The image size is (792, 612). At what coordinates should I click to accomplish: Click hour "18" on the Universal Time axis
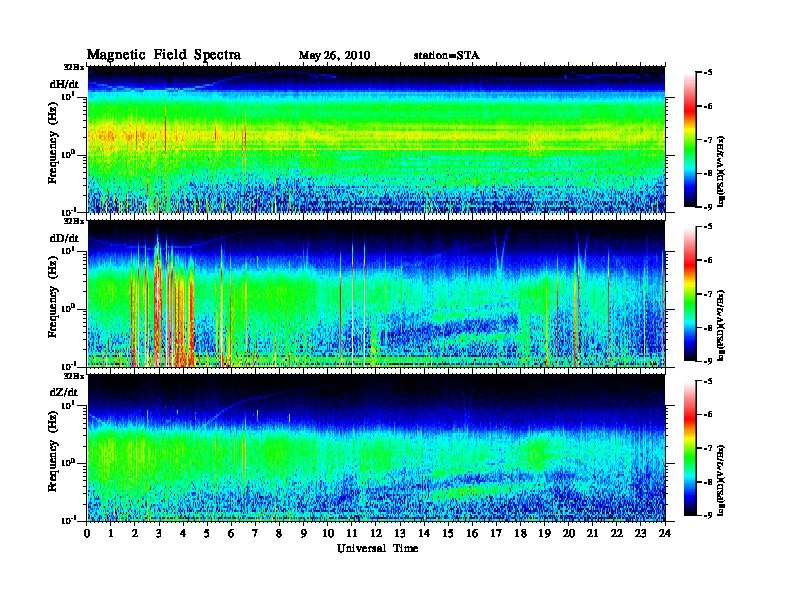tap(520, 533)
